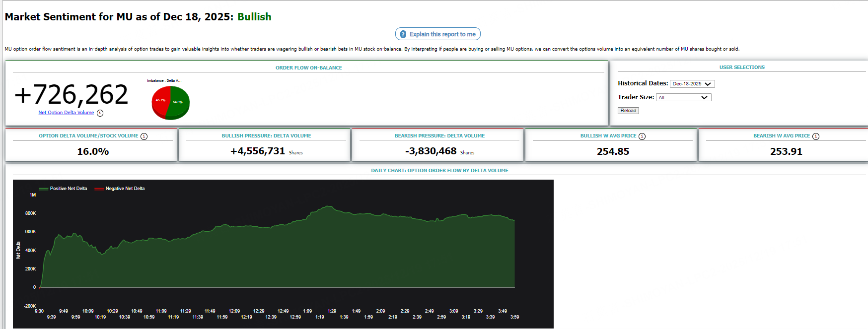Click the green 54.3% slice of pie chart
Viewport: 868px width, 329px height.
179,103
